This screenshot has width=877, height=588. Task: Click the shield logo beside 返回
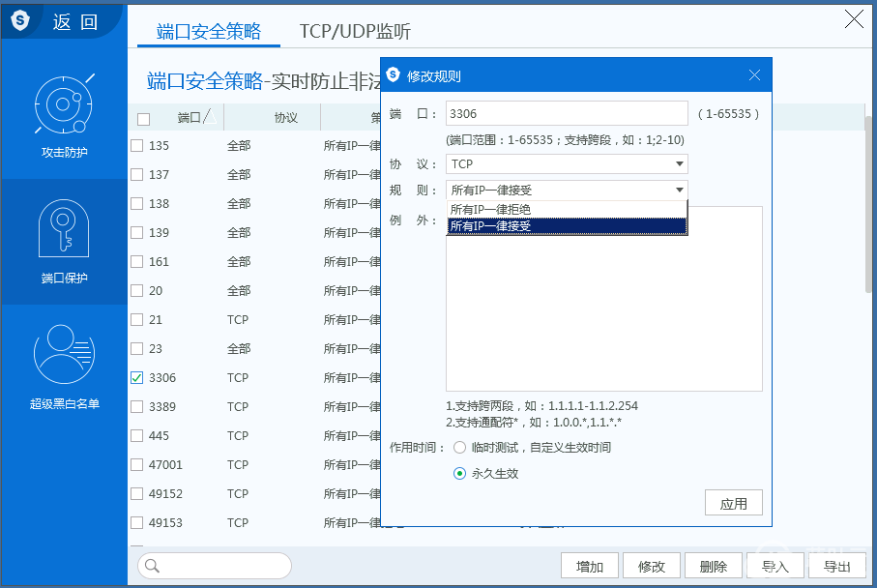click(x=20, y=20)
